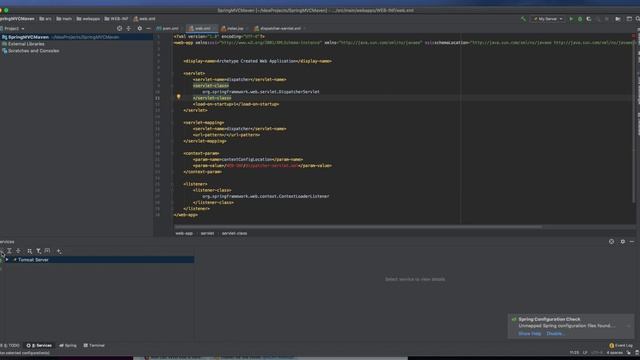Screen dimensions: 640x360
Task: Click the servlet-class editor breadcrumb
Action: [234, 233]
